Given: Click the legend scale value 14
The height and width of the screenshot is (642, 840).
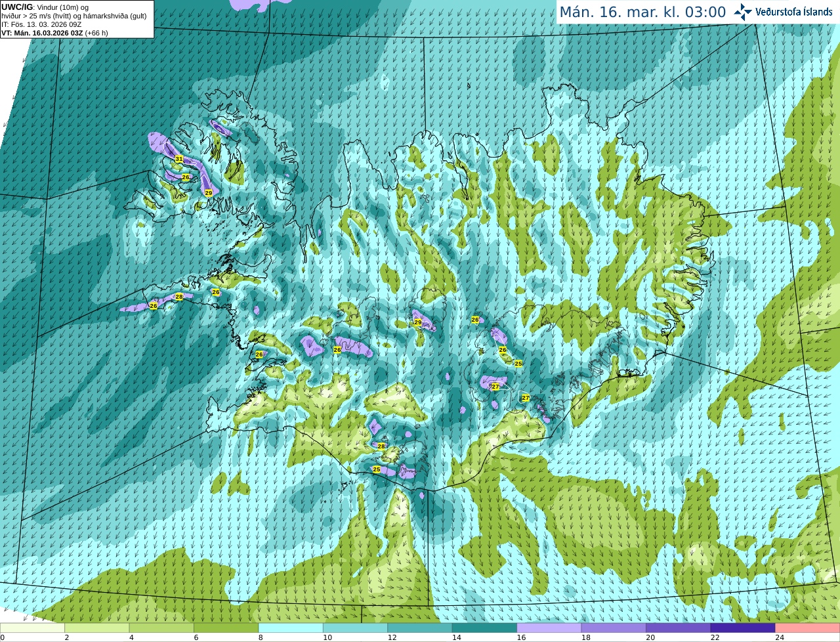Looking at the screenshot, I should tap(457, 637).
